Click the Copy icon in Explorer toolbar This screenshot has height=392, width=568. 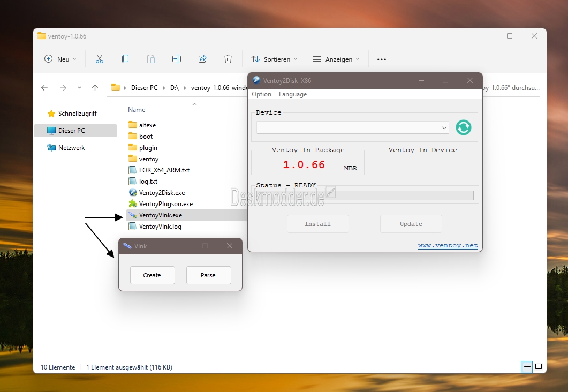[125, 59]
